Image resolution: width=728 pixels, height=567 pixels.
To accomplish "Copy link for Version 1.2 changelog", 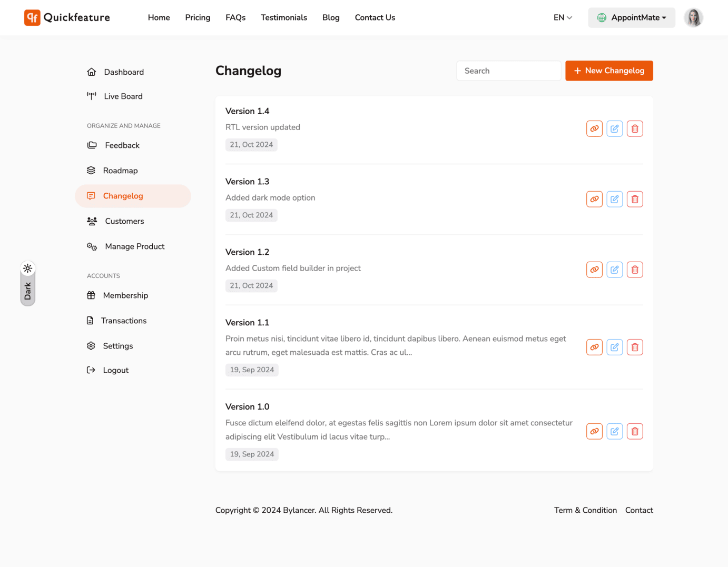I will (594, 270).
